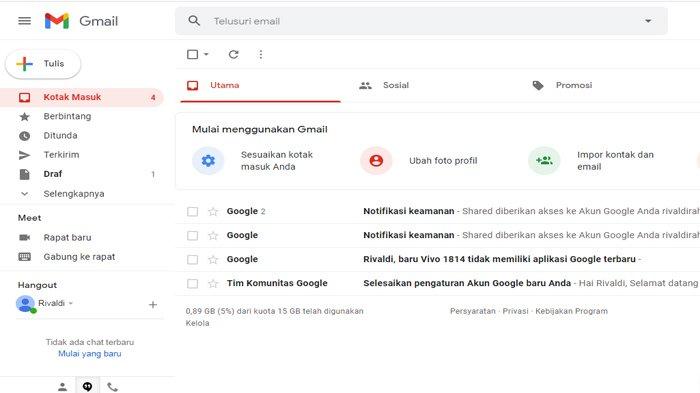Click the Kotak Masuk inbox icon

click(x=25, y=97)
